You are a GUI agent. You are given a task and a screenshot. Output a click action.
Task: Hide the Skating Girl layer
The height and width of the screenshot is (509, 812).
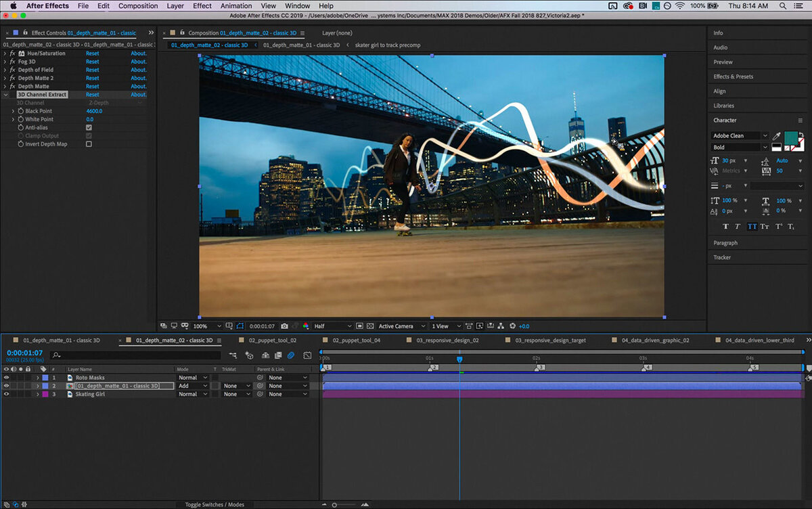(x=7, y=394)
